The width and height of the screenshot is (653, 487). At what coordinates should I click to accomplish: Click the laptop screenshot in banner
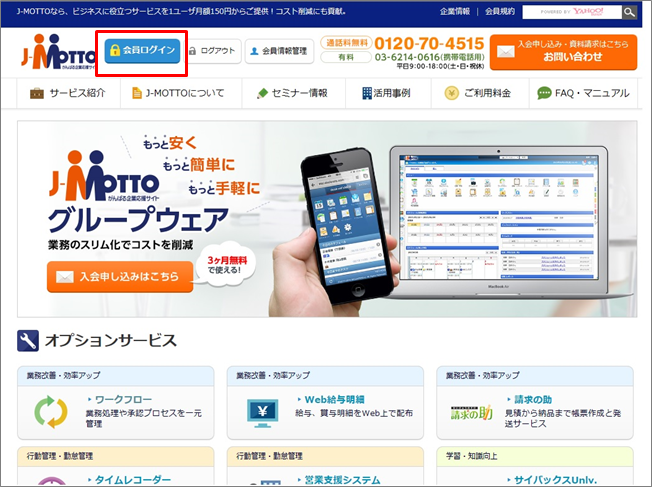498,217
